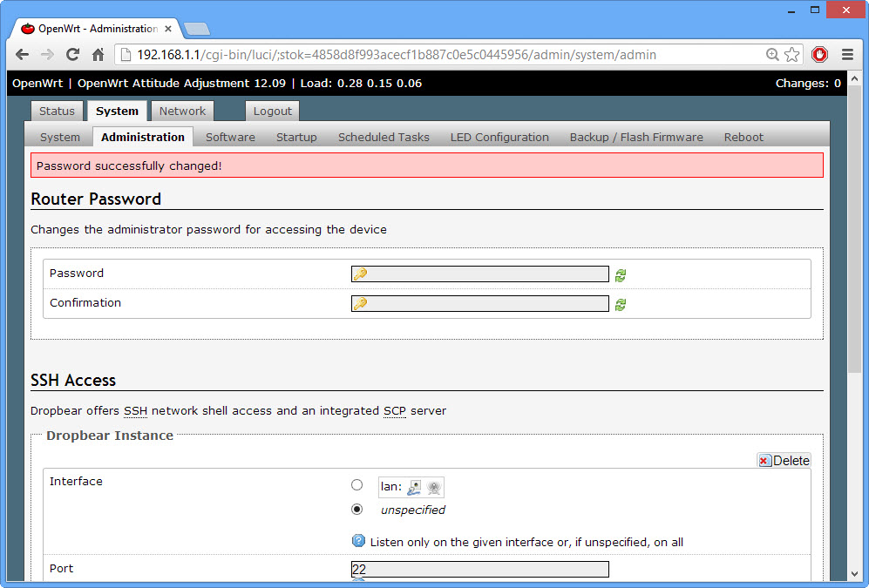Screen dimensions: 869x588
Task: Click the help icon beside Listen only
Action: [x=358, y=541]
